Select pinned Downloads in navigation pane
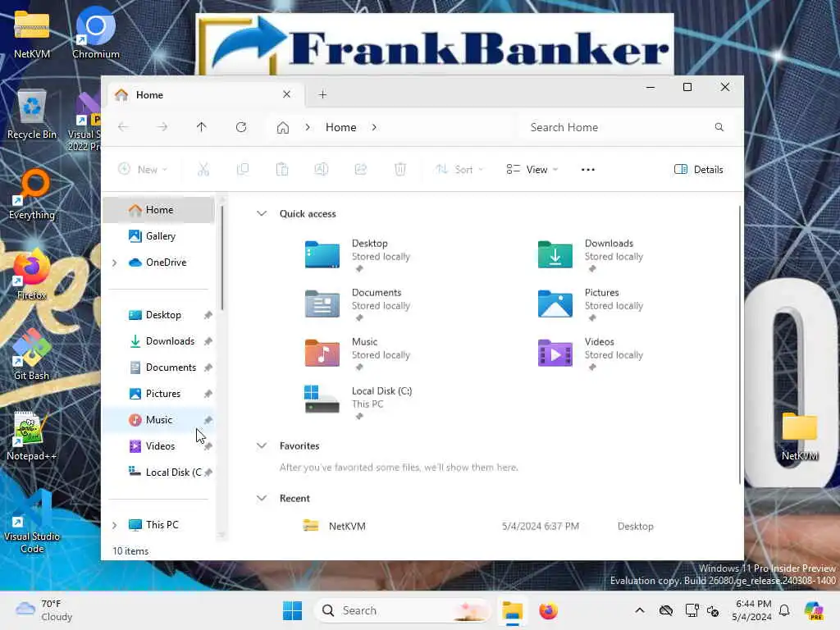The height and width of the screenshot is (630, 840). tap(159, 340)
